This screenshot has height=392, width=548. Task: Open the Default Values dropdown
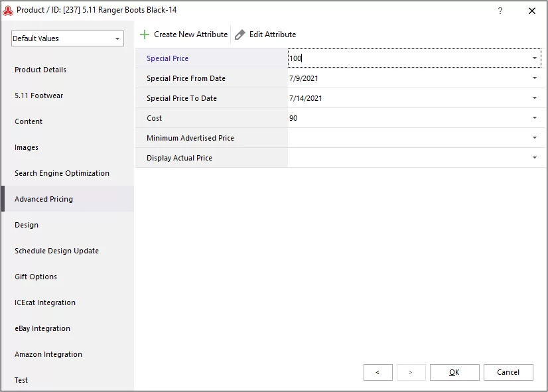click(x=68, y=38)
